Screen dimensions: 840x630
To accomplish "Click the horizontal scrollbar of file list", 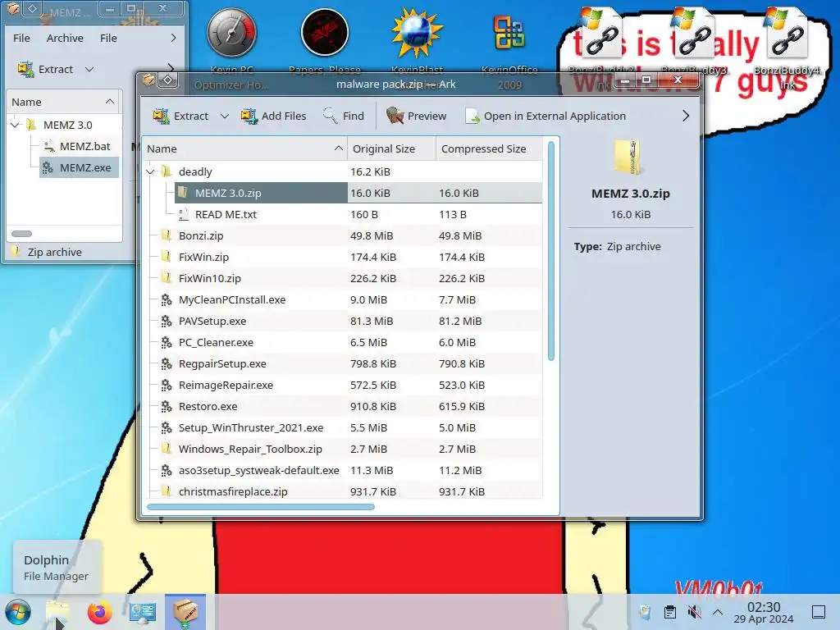I will point(261,507).
